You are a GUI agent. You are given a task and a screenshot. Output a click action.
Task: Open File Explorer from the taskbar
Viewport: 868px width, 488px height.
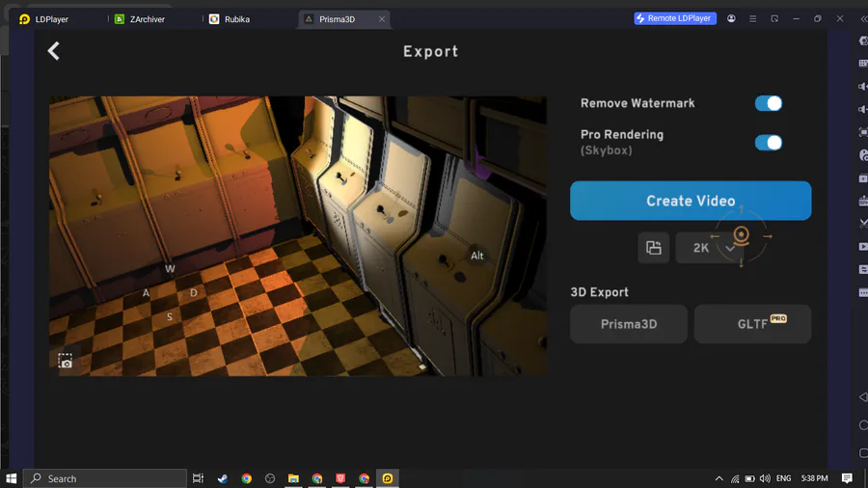(293, 478)
